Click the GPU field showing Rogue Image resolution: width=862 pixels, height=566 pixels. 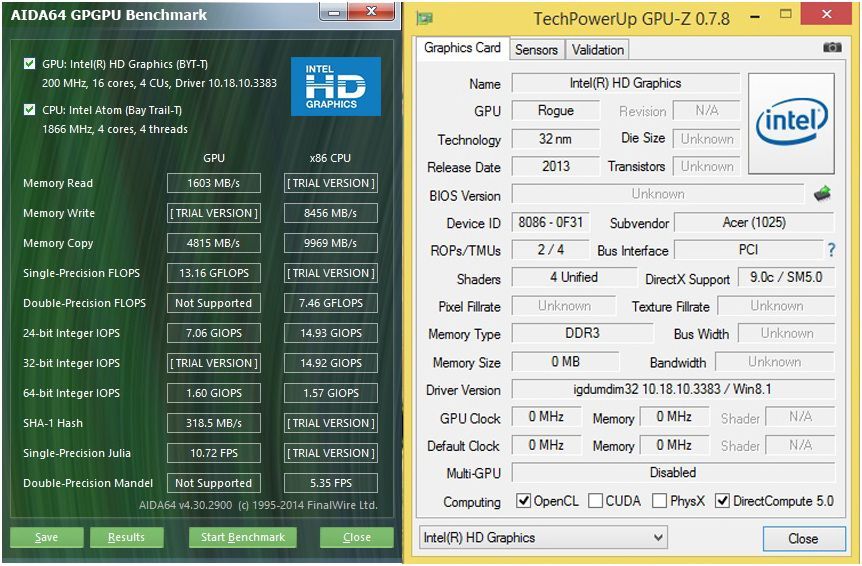coord(556,110)
